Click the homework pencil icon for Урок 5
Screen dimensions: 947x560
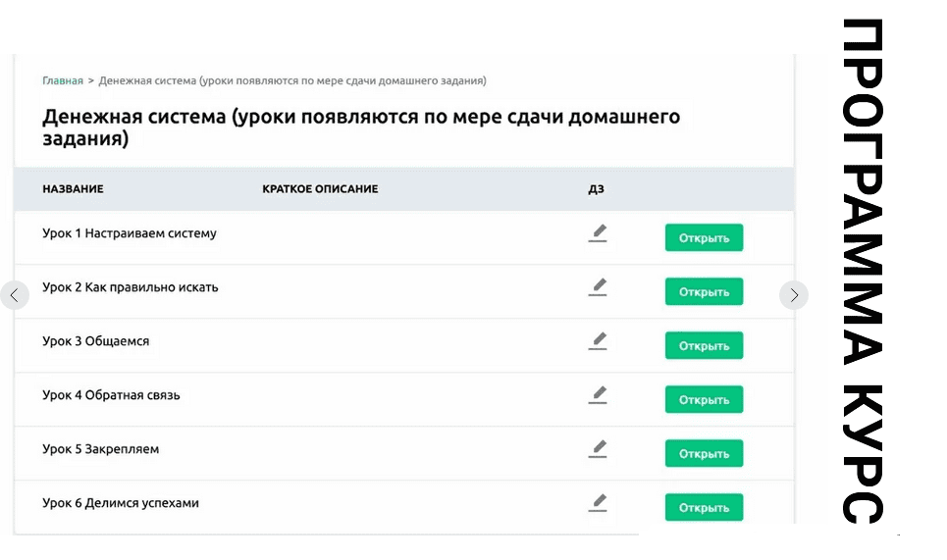click(598, 449)
